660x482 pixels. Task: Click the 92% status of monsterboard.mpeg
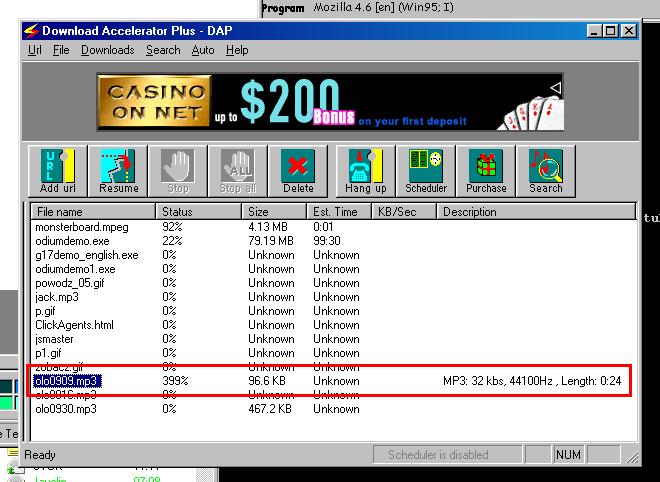coord(172,227)
